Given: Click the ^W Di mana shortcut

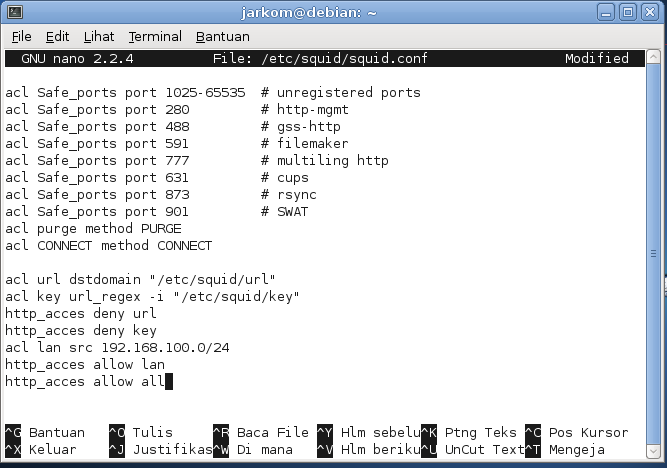Looking at the screenshot, I should [253, 450].
